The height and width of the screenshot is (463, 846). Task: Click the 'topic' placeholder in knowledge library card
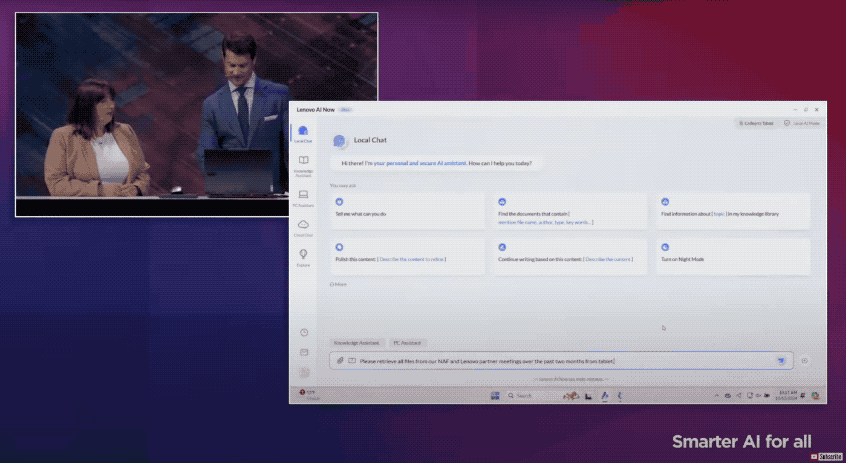click(x=719, y=214)
